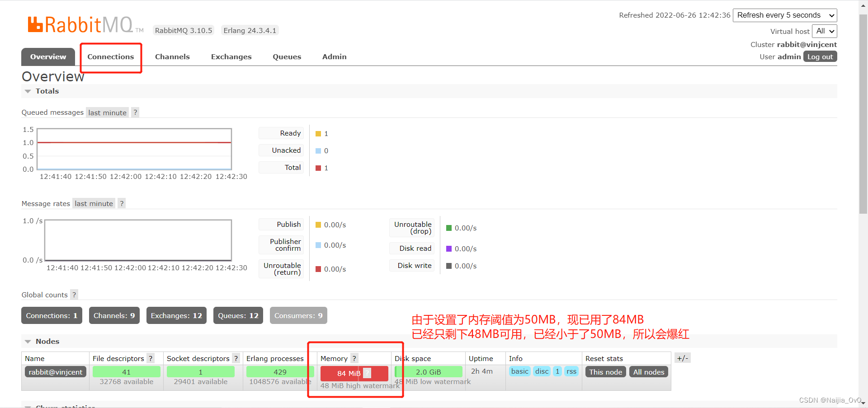Click Queues: 12 count button
868x408 pixels.
coord(238,316)
